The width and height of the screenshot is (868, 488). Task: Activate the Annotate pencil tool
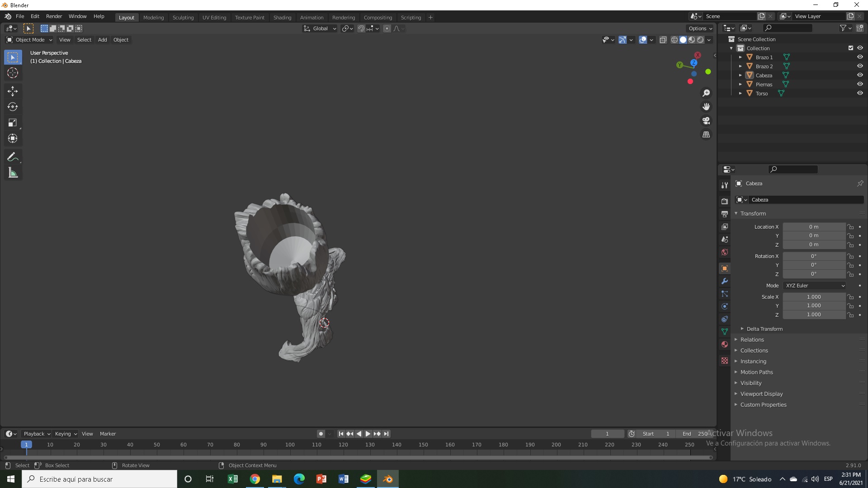pyautogui.click(x=13, y=157)
